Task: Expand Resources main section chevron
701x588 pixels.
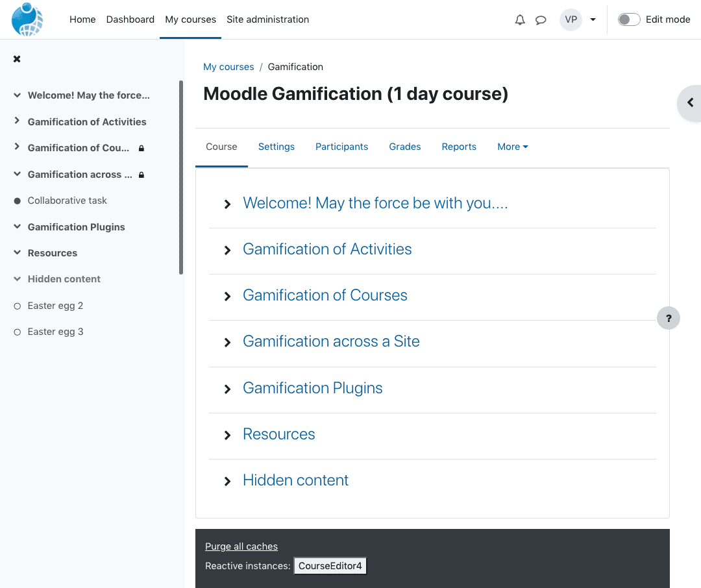Action: (x=228, y=435)
